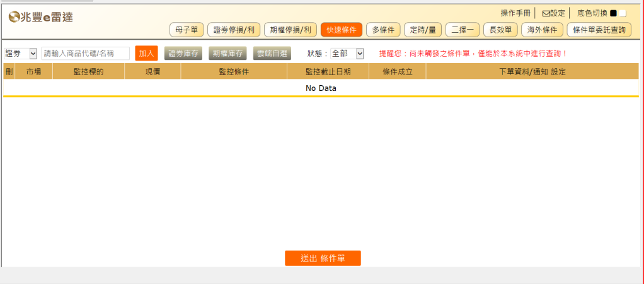Click the 送出 條件單 submit button
Viewport: 644px width, 284px height.
pyautogui.click(x=323, y=258)
